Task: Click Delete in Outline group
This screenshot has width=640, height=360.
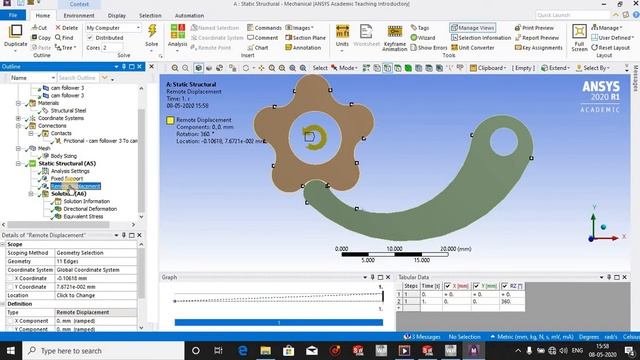Action: pyautogui.click(x=67, y=28)
